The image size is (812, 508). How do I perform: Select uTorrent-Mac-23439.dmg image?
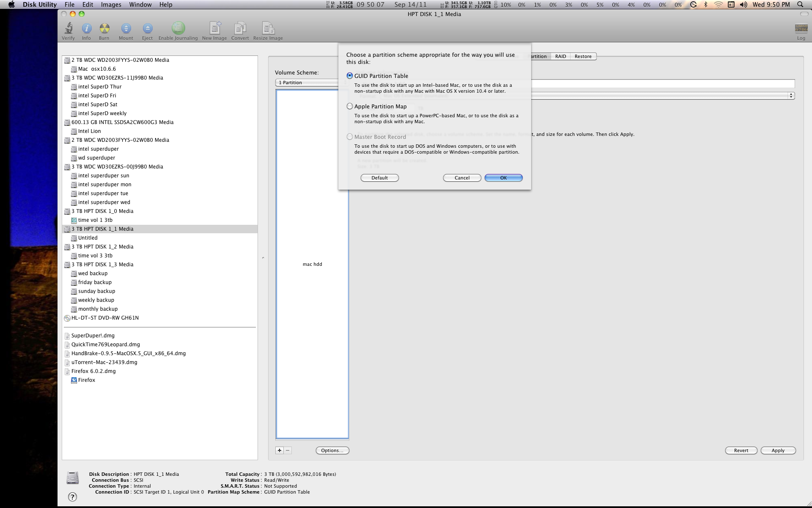coord(104,362)
